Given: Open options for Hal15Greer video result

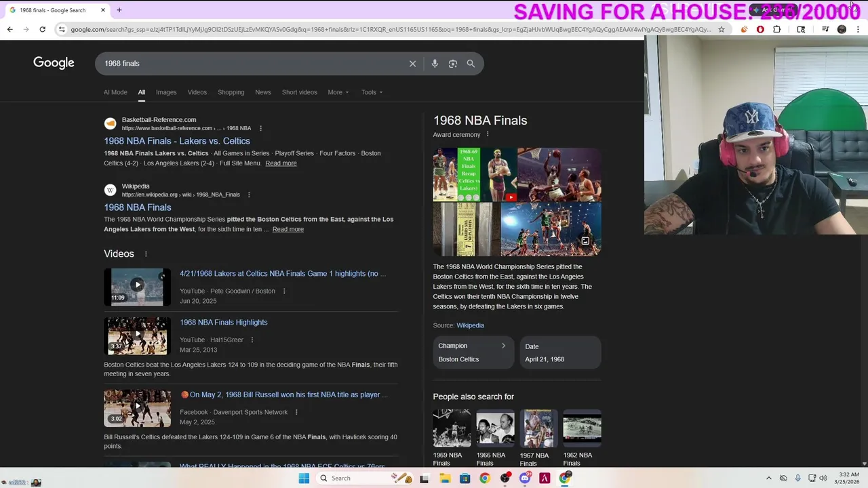Looking at the screenshot, I should click(252, 340).
